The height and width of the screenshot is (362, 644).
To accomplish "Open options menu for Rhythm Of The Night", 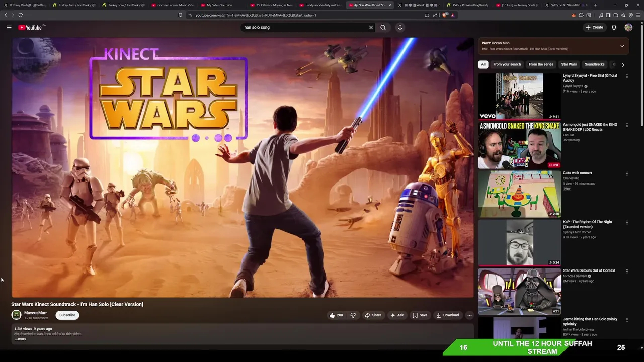I will point(627,223).
